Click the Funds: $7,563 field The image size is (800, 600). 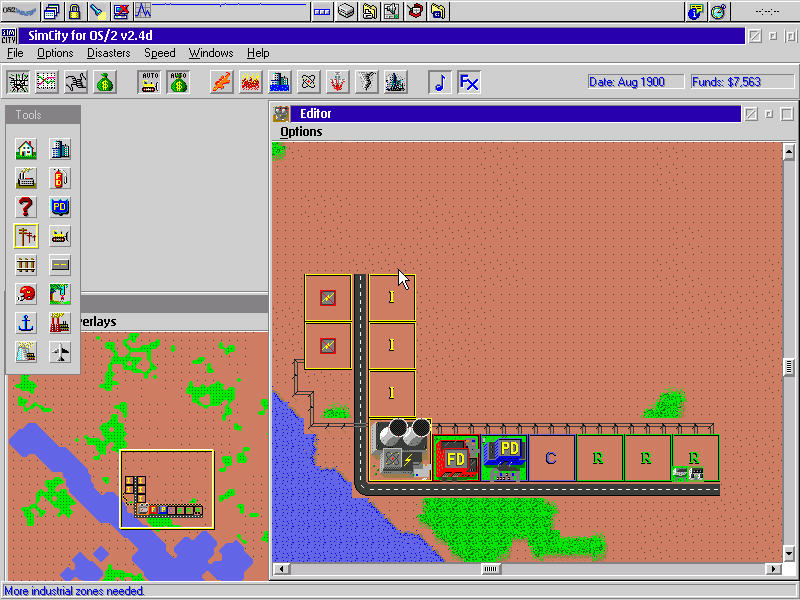click(x=742, y=82)
